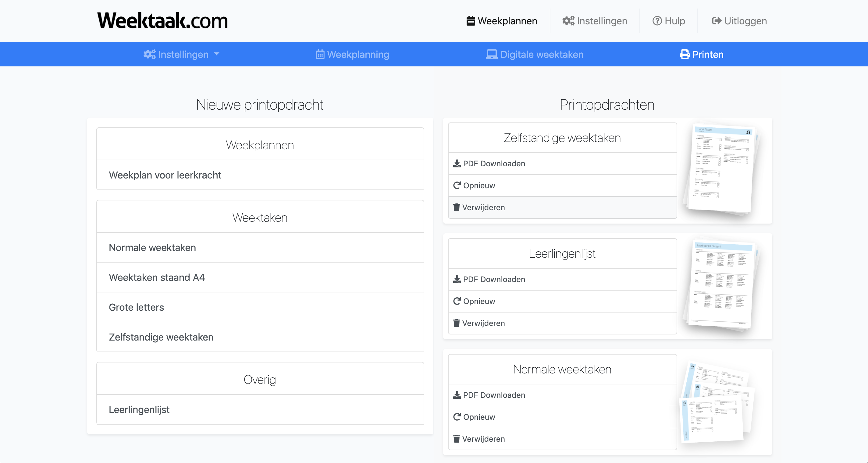The width and height of the screenshot is (868, 463).
Task: Select the question mark Hulp icon
Action: pyautogui.click(x=657, y=20)
